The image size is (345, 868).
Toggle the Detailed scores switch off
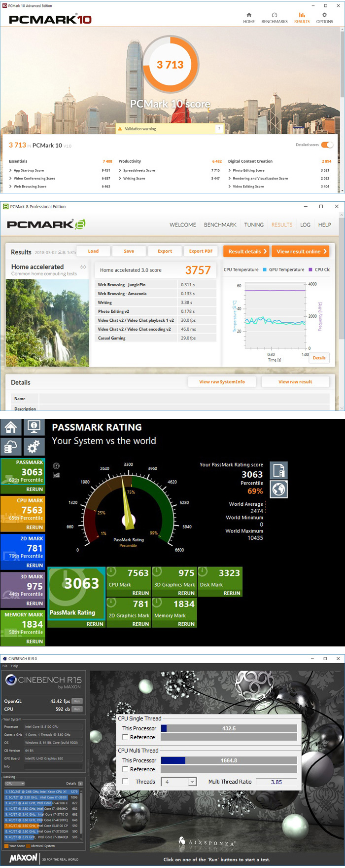(x=327, y=145)
